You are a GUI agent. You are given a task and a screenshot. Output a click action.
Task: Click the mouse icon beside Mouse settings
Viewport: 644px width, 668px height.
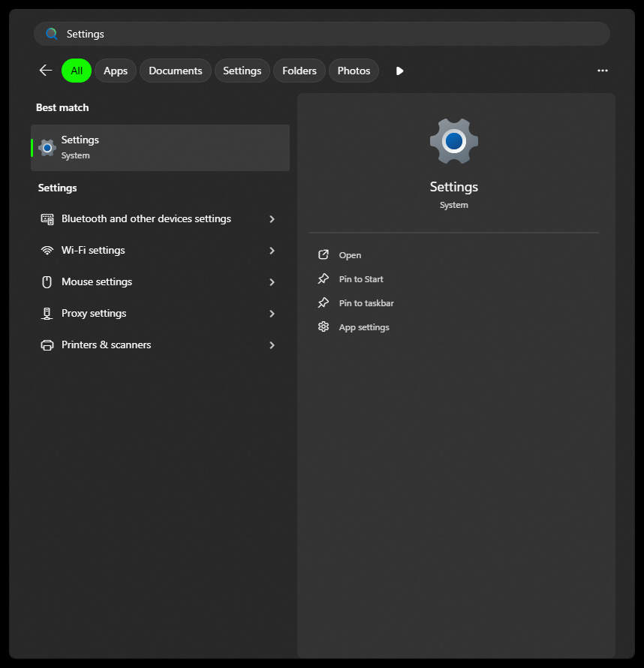47,282
